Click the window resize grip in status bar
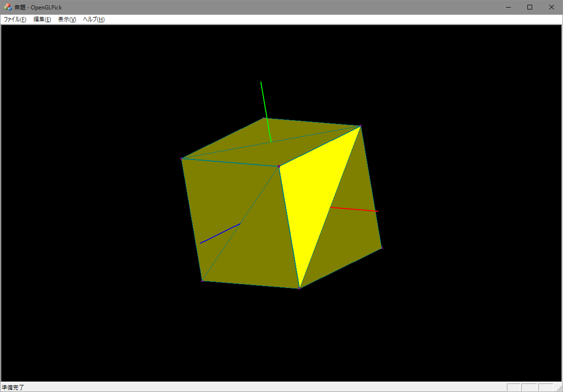 click(559, 388)
